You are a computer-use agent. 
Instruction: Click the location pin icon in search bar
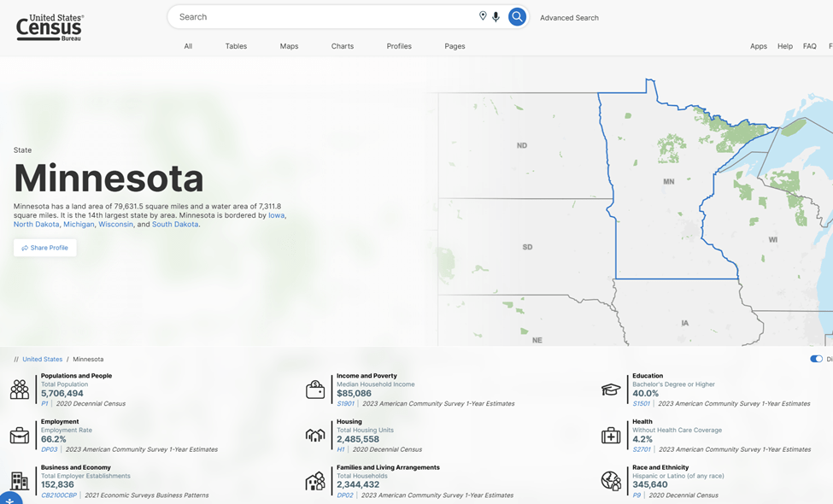click(x=483, y=16)
